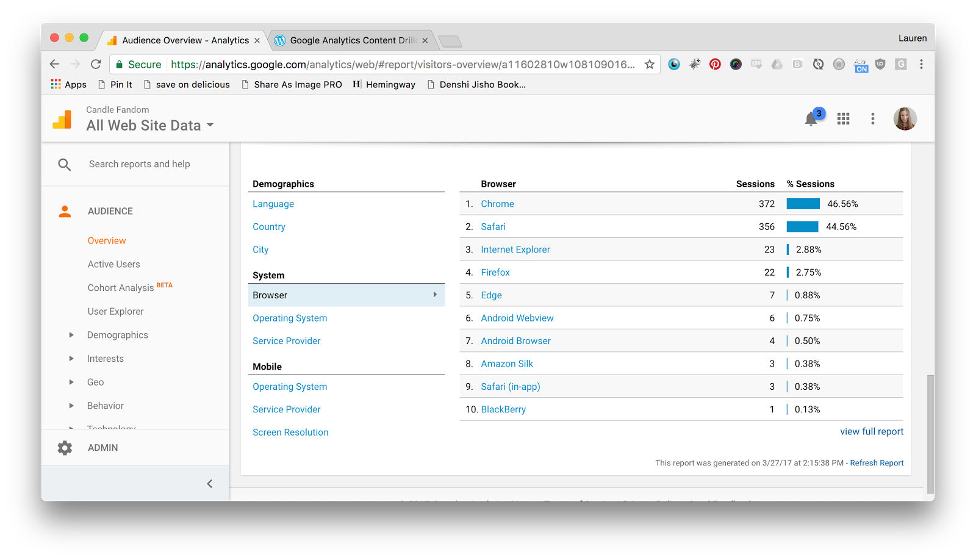Click the notifications bell icon

(x=811, y=119)
